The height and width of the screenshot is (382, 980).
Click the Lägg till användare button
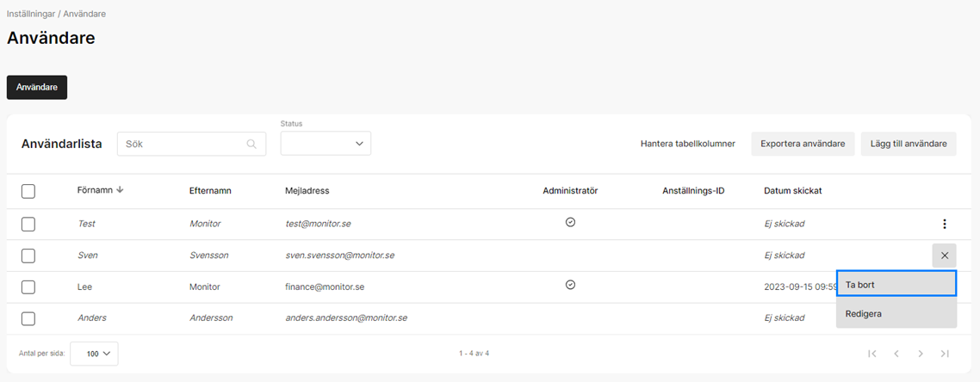[x=909, y=144]
